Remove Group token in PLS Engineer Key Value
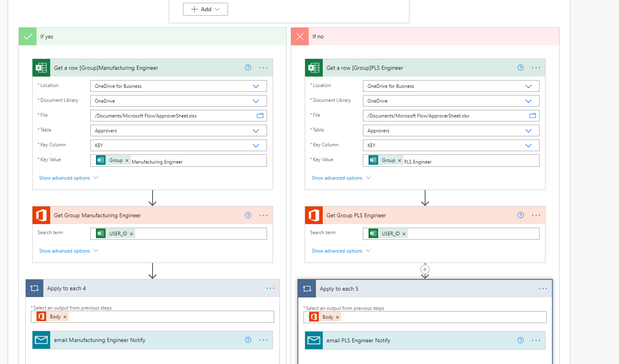Image resolution: width=619 pixels, height=364 pixels. [399, 160]
